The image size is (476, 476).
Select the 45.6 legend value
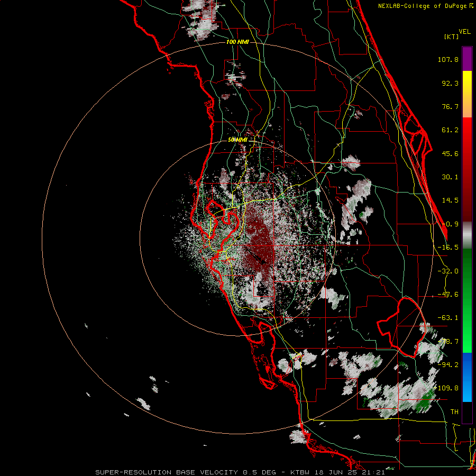(450, 153)
